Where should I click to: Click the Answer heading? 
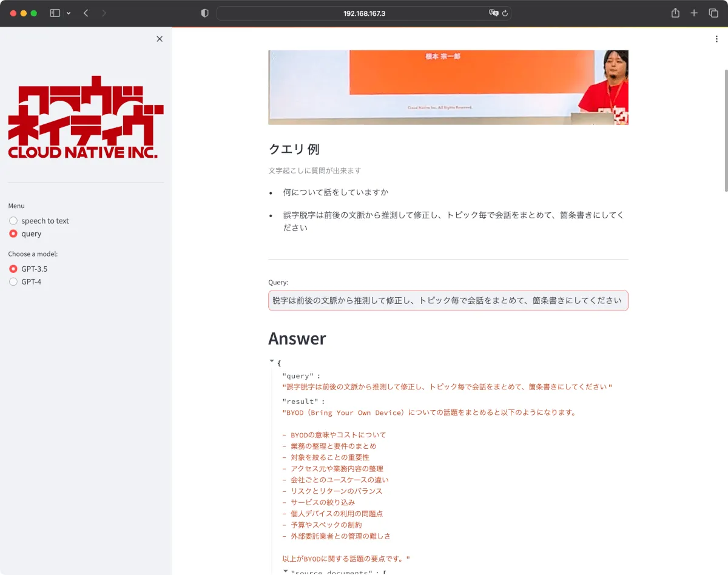click(297, 338)
